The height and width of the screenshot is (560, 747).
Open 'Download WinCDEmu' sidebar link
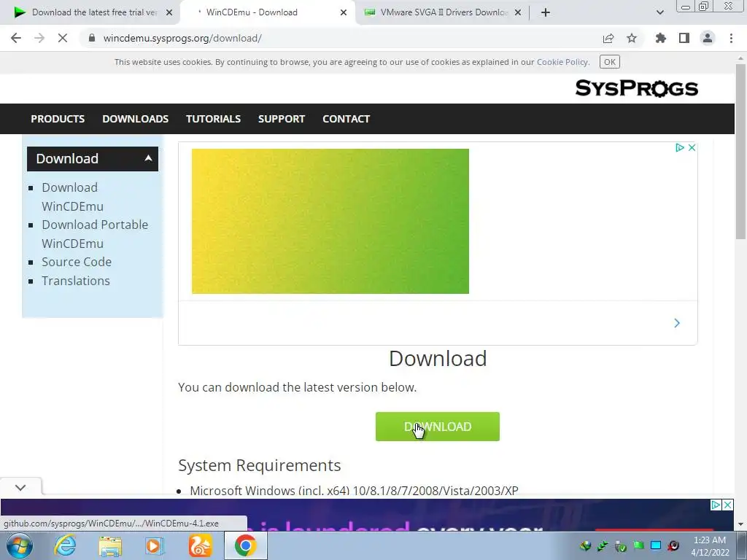click(72, 197)
